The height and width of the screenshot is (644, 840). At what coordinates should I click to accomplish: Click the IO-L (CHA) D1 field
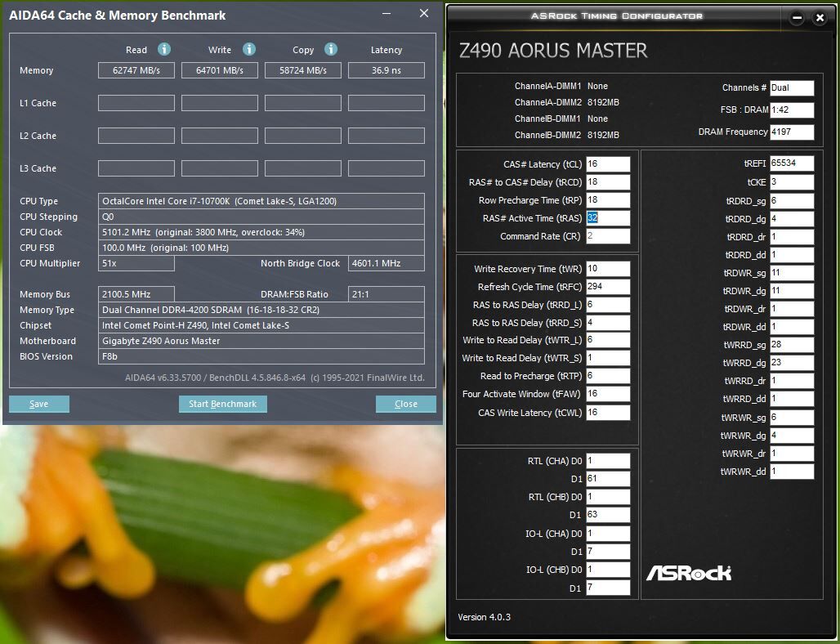[x=608, y=552]
